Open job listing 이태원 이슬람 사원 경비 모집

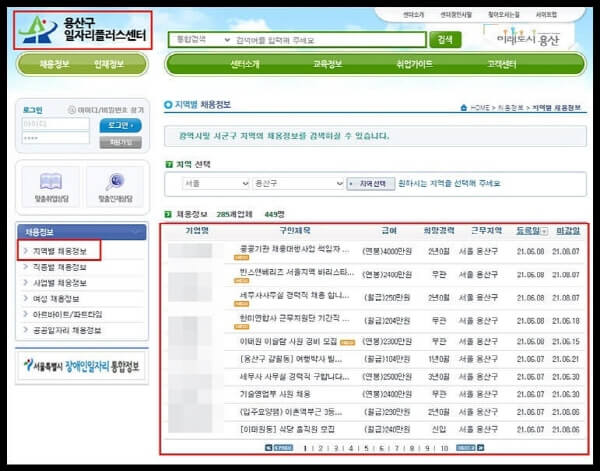point(288,341)
